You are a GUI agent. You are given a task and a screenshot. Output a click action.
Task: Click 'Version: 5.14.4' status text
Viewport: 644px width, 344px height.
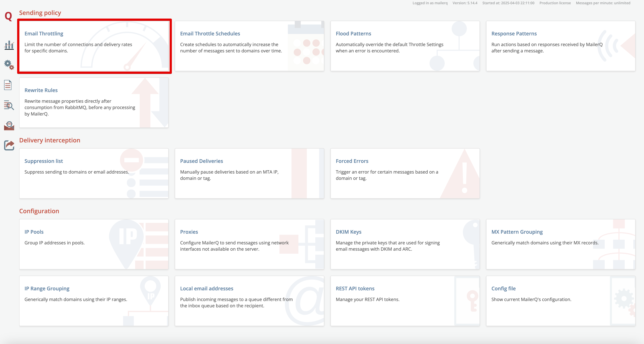pyautogui.click(x=465, y=3)
